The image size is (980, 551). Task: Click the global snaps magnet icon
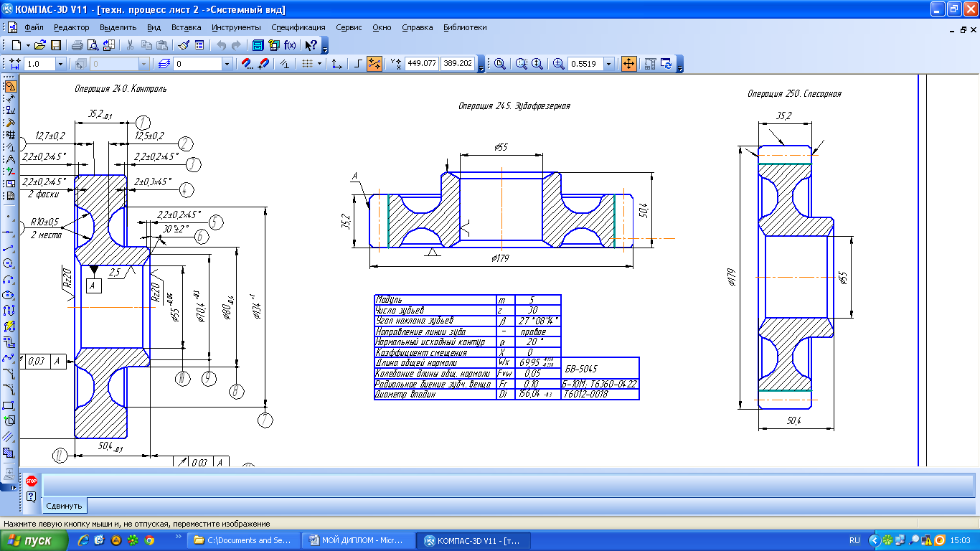pyautogui.click(x=248, y=64)
